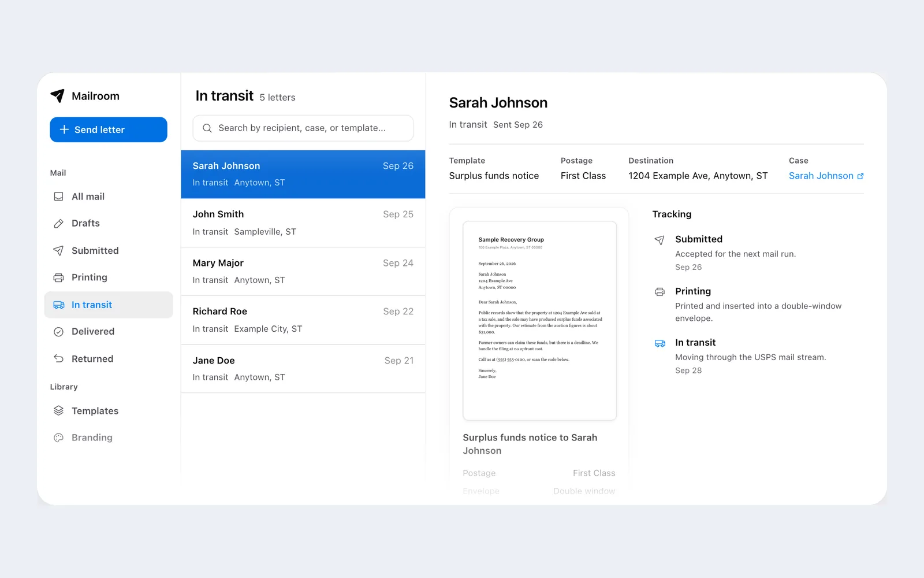924x578 pixels.
Task: Select the In transit truck icon
Action: click(58, 305)
